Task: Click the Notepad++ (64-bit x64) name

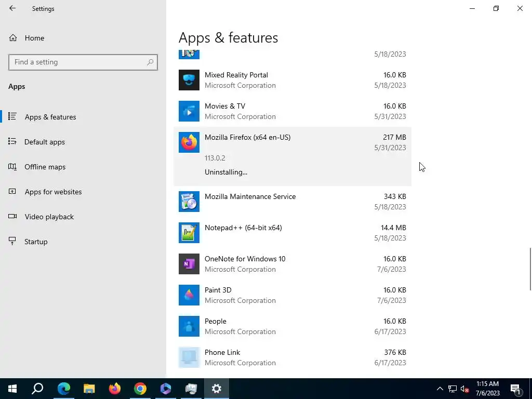Action: pos(243,228)
